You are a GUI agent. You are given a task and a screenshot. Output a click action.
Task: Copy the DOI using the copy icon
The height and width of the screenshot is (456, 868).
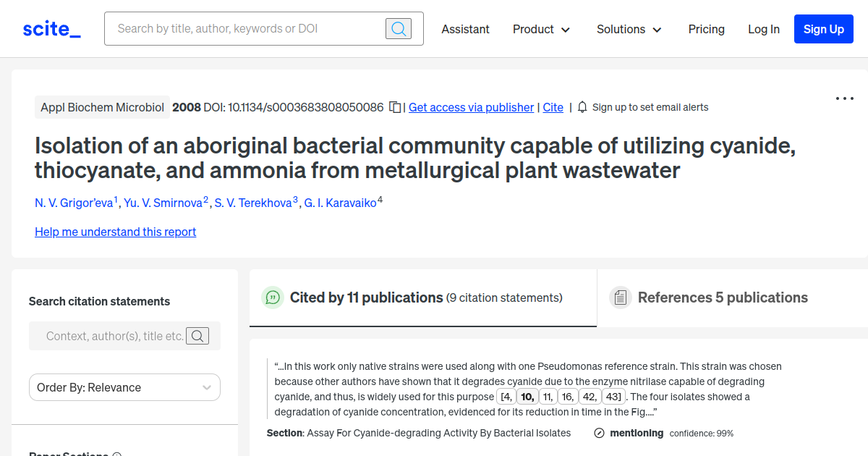394,106
